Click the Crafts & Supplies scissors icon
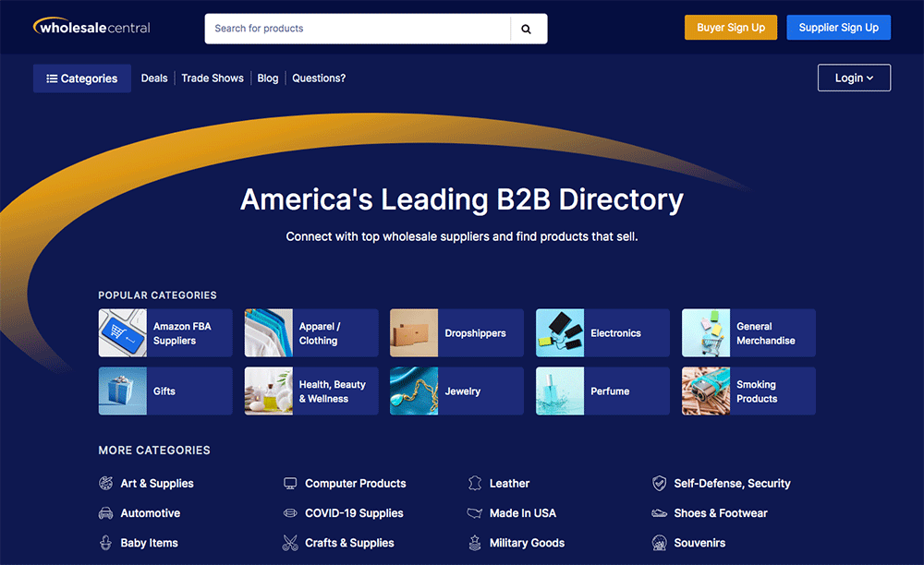 pos(290,543)
